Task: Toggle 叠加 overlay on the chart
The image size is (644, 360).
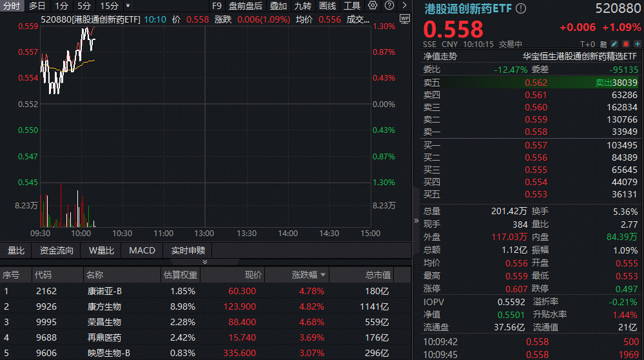Action: click(278, 6)
